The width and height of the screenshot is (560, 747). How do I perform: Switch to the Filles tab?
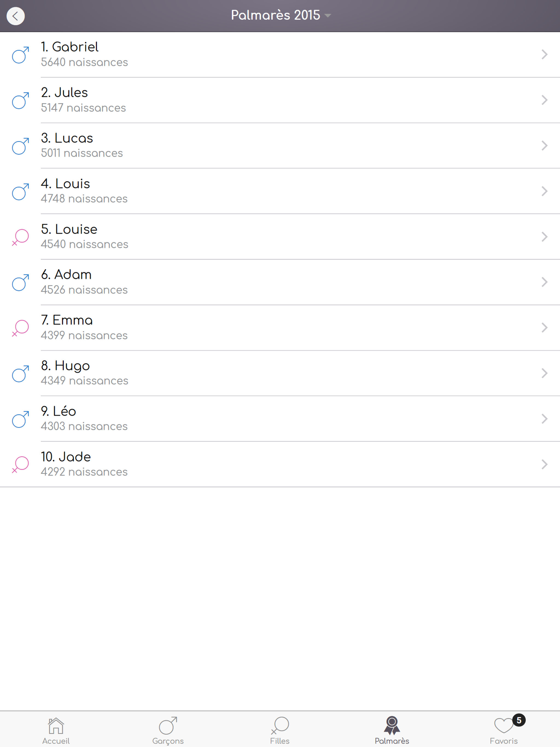tap(280, 731)
